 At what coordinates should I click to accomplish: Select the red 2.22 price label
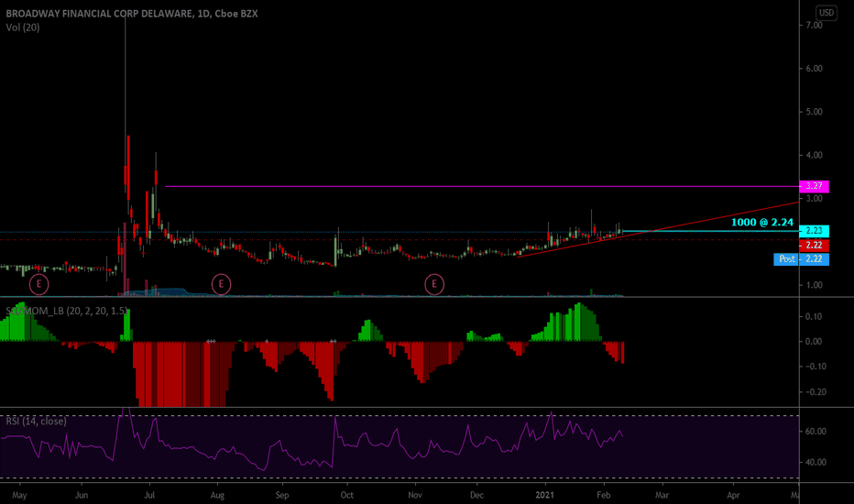click(814, 246)
